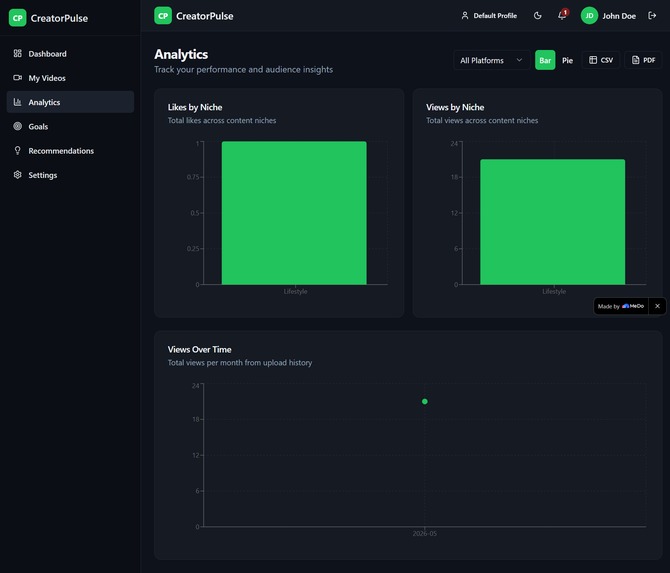Open notifications bell with red badge

pos(563,15)
